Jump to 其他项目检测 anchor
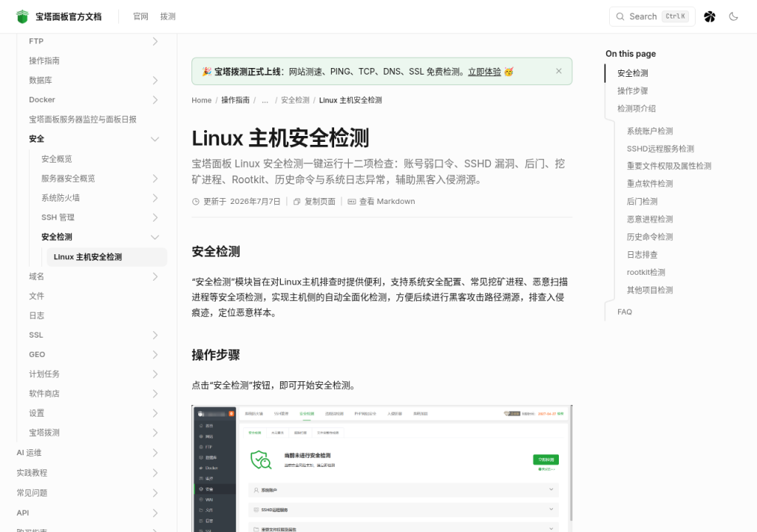Viewport: 757px width, 532px height. tap(650, 290)
